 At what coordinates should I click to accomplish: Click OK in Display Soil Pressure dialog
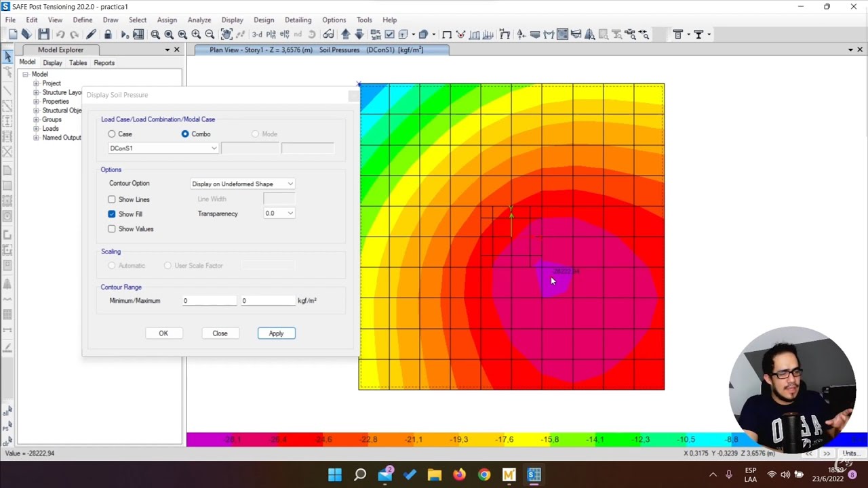point(163,333)
